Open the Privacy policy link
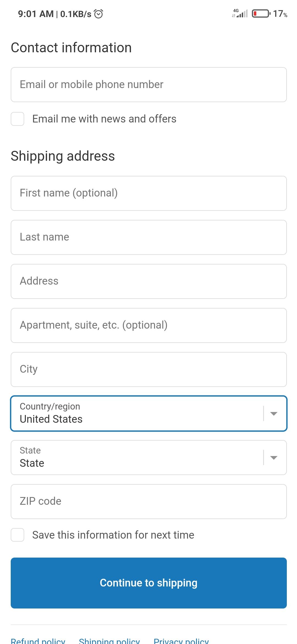Image resolution: width=297 pixels, height=644 pixels. click(181, 641)
